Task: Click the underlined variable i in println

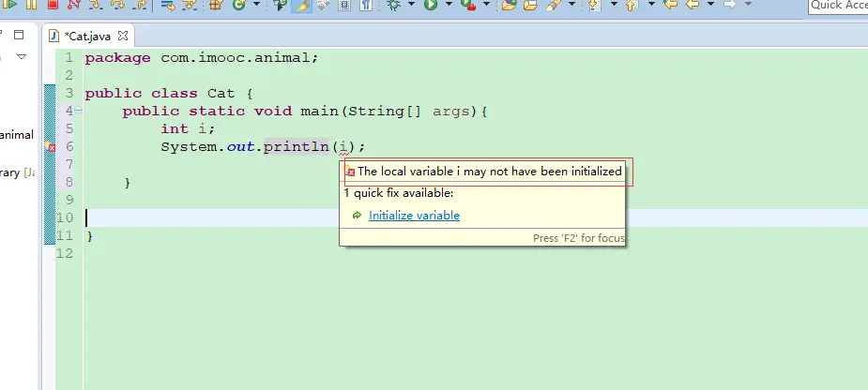Action: point(343,147)
